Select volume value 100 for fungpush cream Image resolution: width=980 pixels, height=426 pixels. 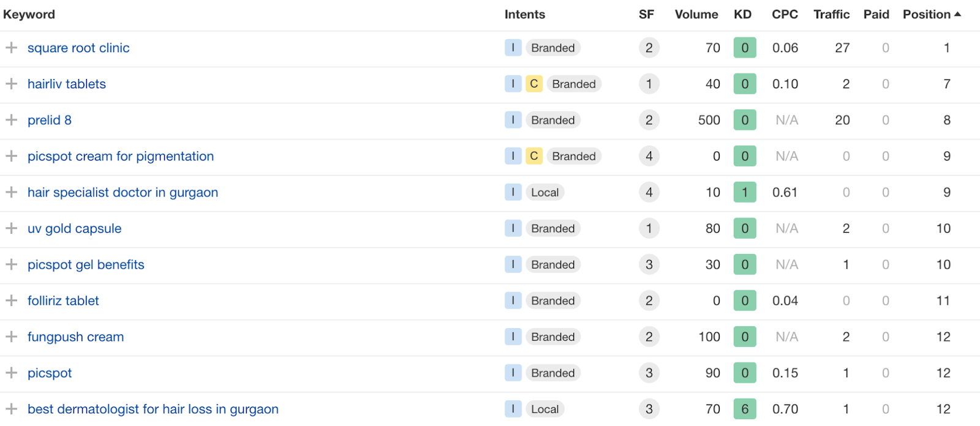709,337
